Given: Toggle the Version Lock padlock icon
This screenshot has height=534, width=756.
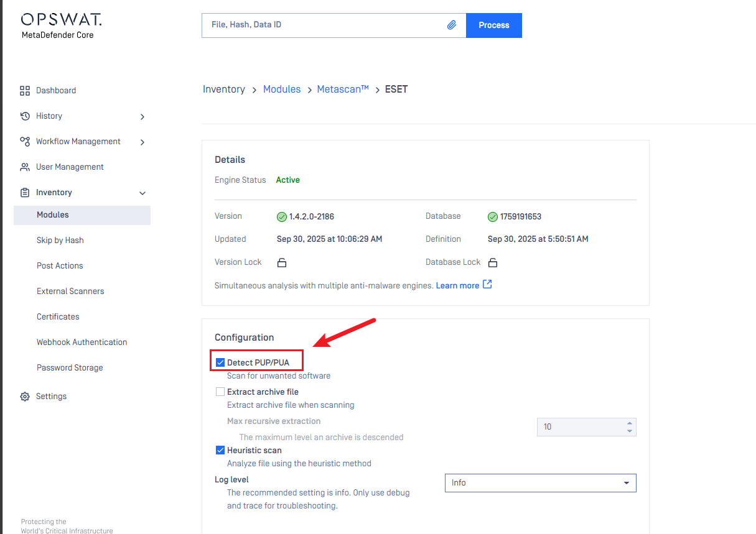Looking at the screenshot, I should point(282,262).
